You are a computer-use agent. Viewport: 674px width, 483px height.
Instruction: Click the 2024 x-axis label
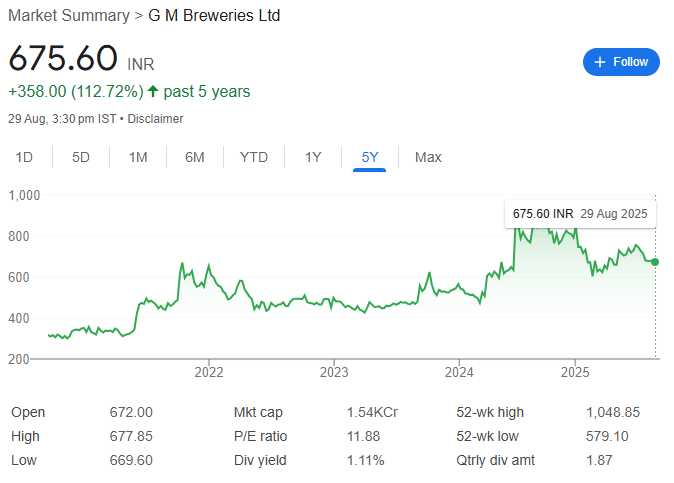coord(459,372)
